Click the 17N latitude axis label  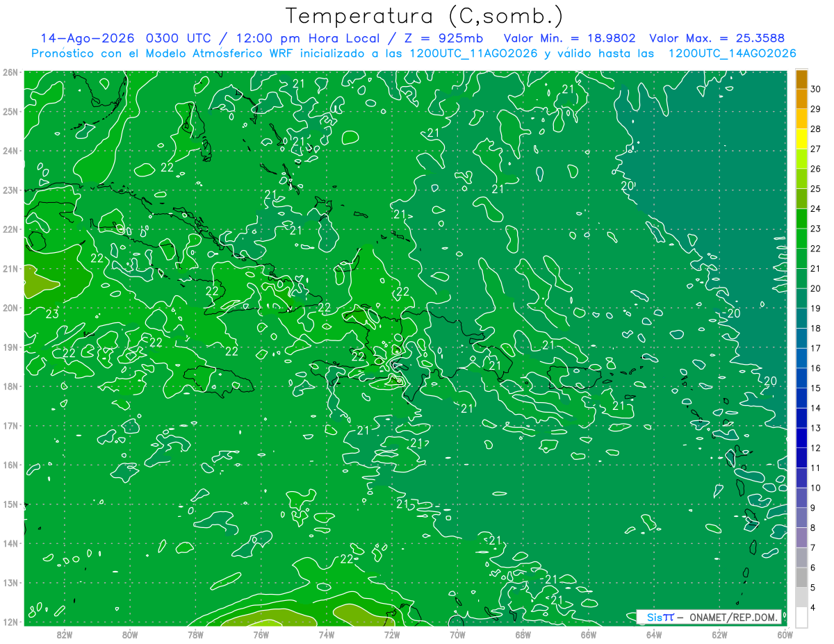10,425
